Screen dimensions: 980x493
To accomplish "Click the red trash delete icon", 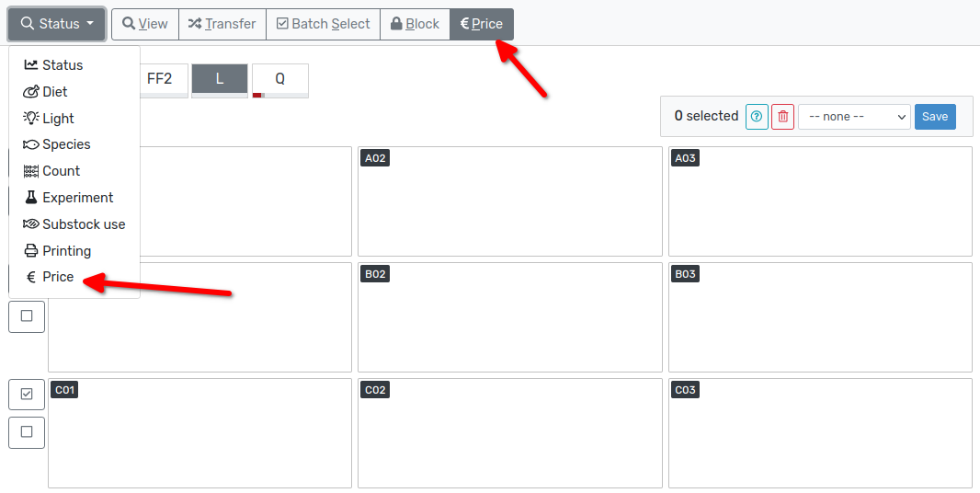I will click(x=782, y=117).
